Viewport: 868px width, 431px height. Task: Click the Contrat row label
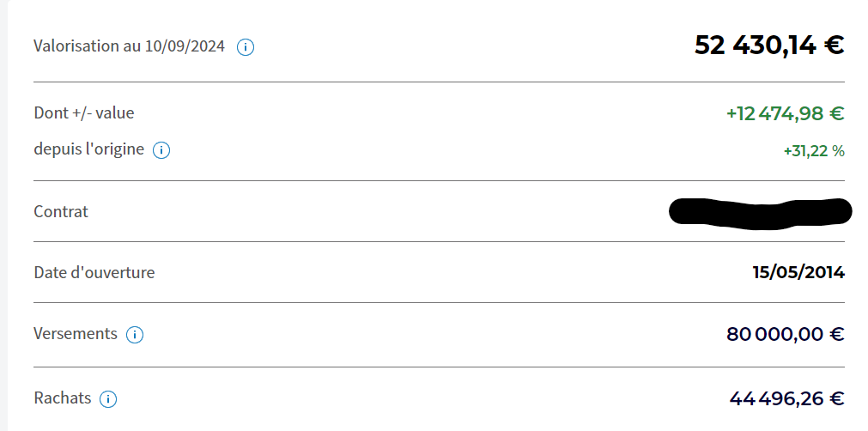click(x=61, y=211)
